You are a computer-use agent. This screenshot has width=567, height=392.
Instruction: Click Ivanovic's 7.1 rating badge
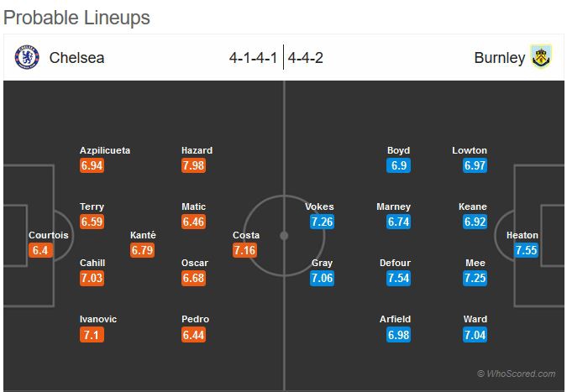(x=92, y=334)
